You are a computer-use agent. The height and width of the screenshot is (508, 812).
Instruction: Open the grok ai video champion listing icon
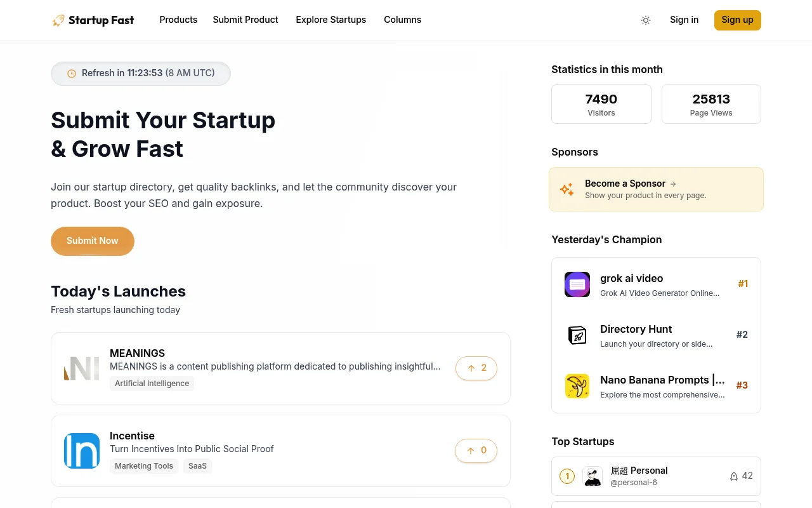click(x=577, y=284)
